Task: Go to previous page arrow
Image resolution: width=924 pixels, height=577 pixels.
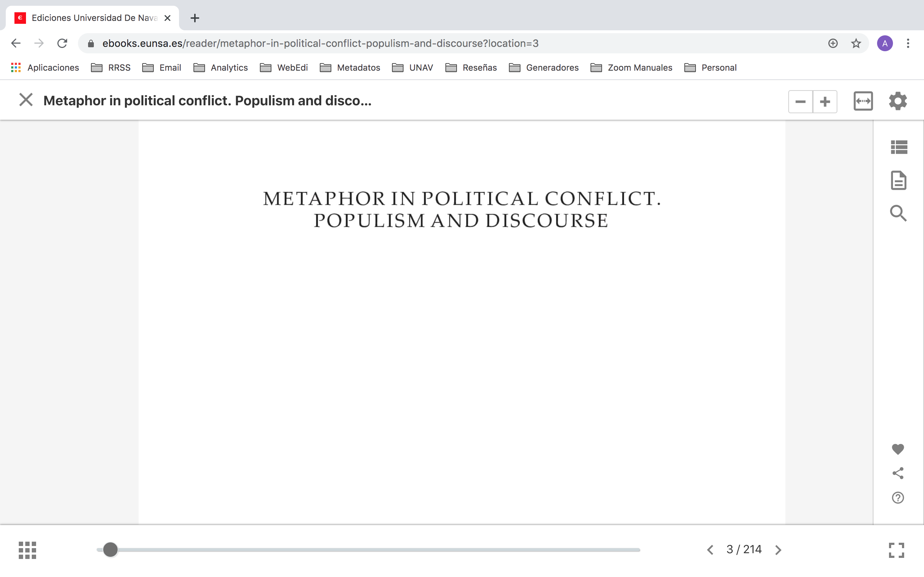Action: [x=710, y=550]
